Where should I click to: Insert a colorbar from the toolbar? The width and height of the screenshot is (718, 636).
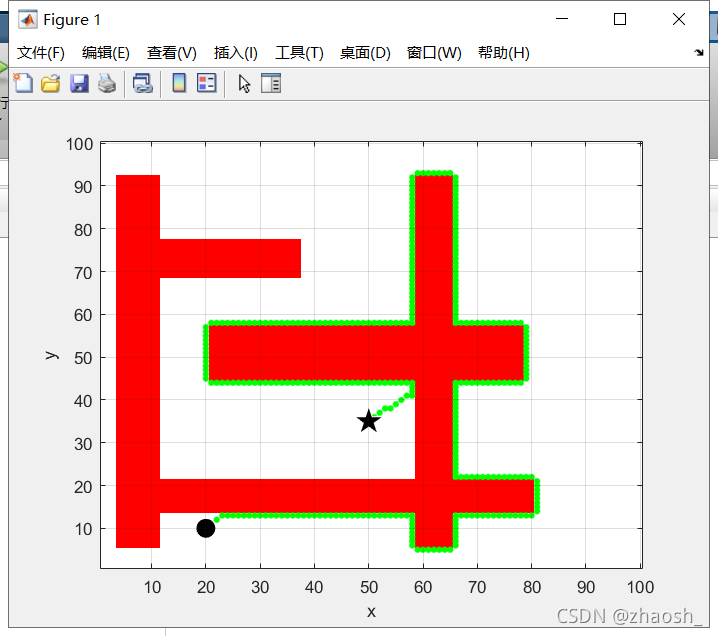point(179,83)
